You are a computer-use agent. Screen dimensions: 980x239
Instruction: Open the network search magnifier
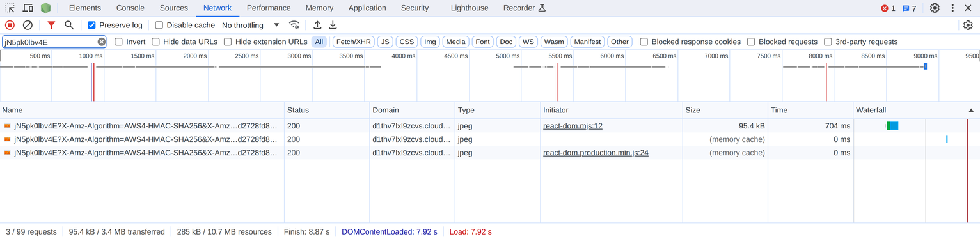tap(69, 25)
